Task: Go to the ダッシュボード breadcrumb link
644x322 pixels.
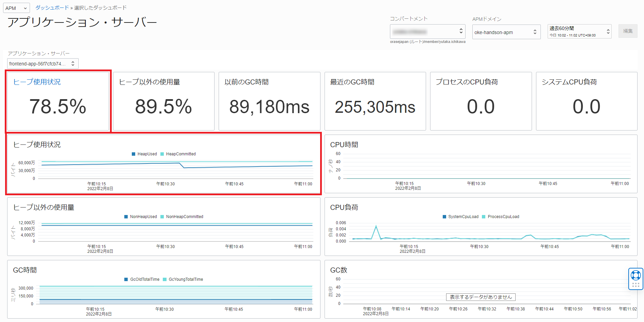Action: 52,7
